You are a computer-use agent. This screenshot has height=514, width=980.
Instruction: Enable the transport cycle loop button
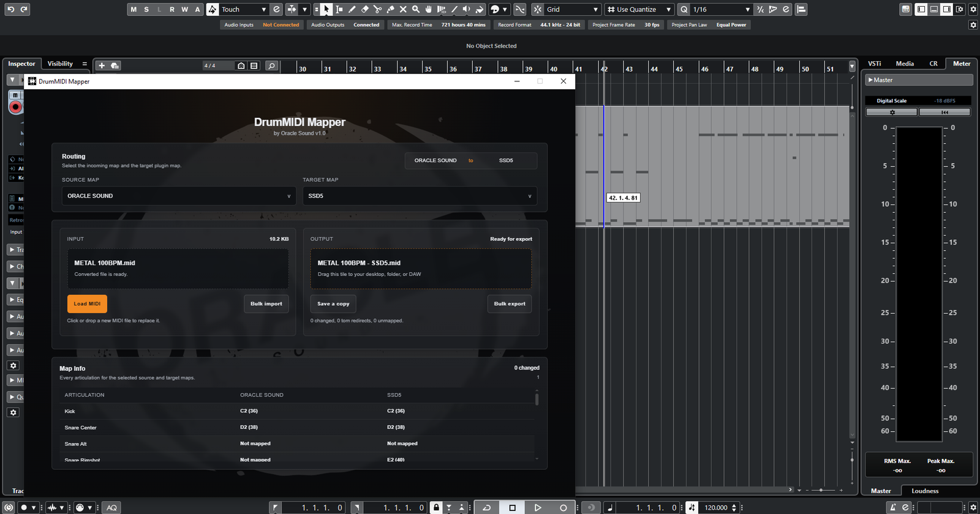[x=487, y=507]
